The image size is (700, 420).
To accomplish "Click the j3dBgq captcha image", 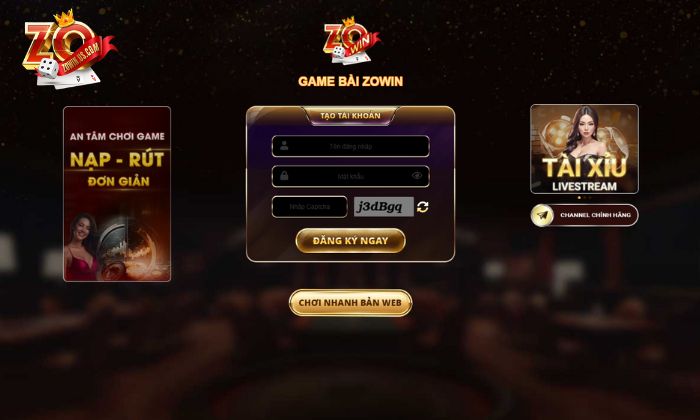I will (x=384, y=207).
